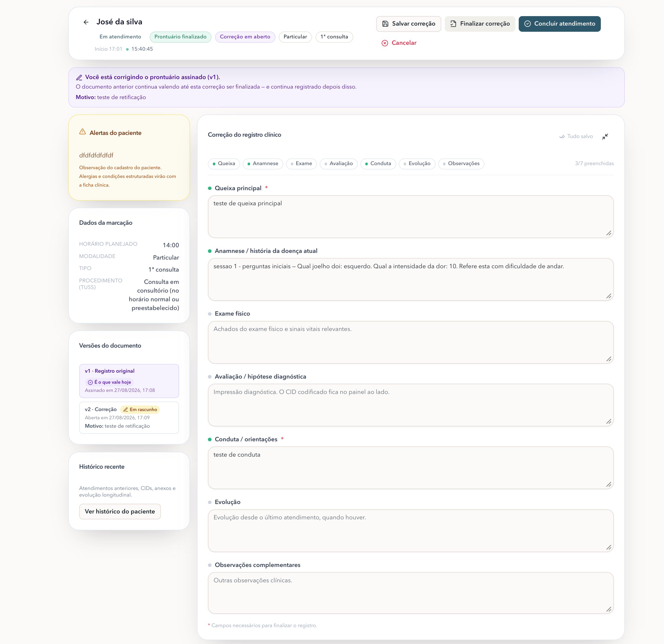Viewport: 664px width, 644px height.
Task: Click the pencil icon in the correction banner
Action: coord(79,78)
